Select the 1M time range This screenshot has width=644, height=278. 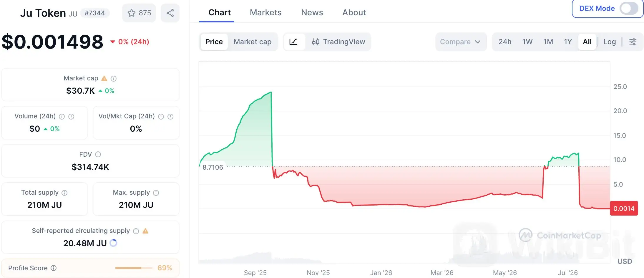pyautogui.click(x=548, y=42)
